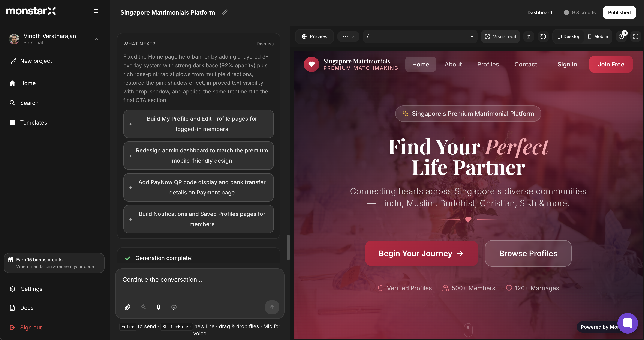Open New project from sidebar
The image size is (644, 340).
point(31,61)
